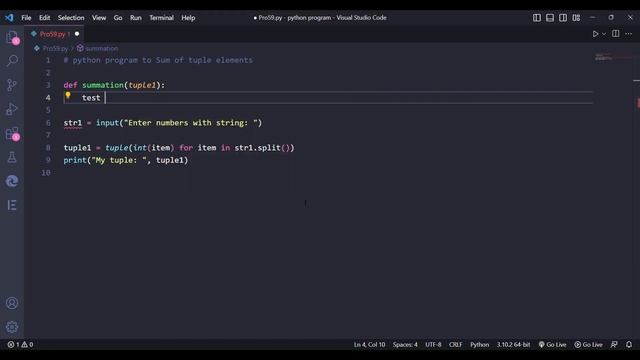Open the Accounts menu
The image size is (640, 360).
pyautogui.click(x=12, y=303)
